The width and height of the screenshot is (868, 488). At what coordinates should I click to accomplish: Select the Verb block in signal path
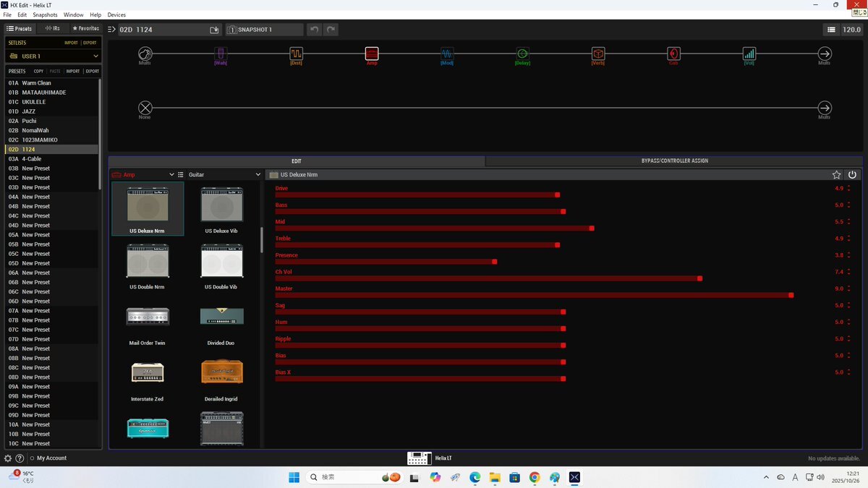(598, 53)
